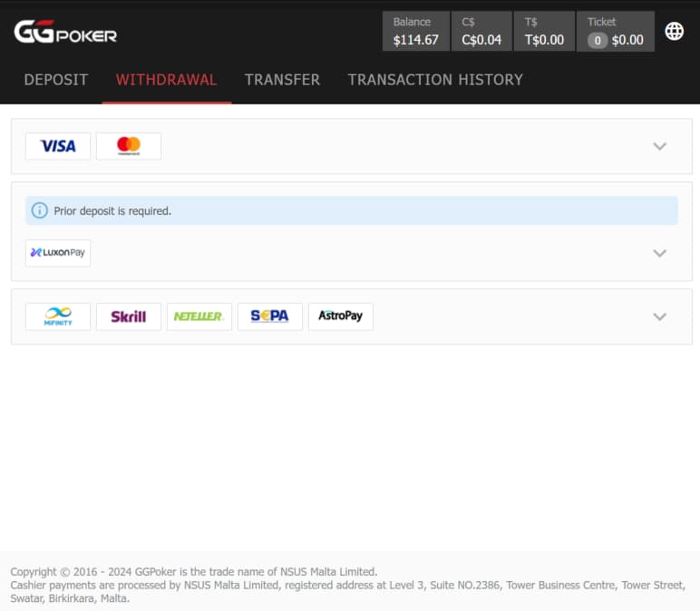This screenshot has height=611, width=700.
Task: Click the Ticket $0.00 box
Action: coord(616,31)
